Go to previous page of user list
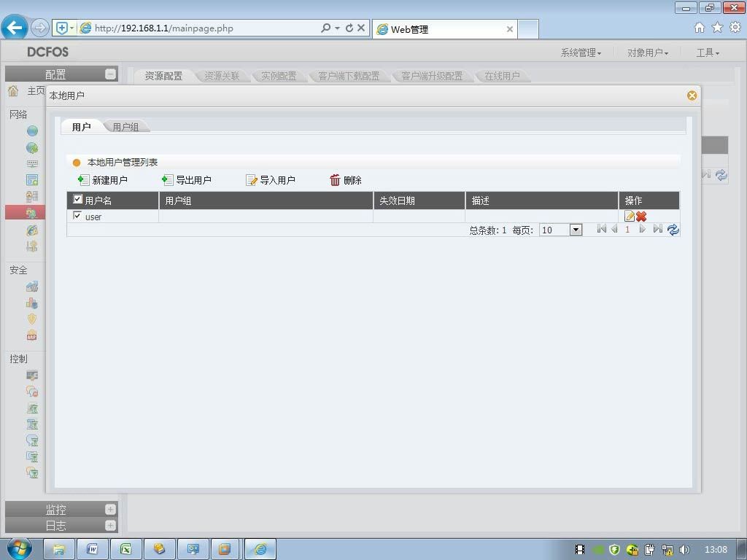This screenshot has height=560, width=747. pos(614,229)
